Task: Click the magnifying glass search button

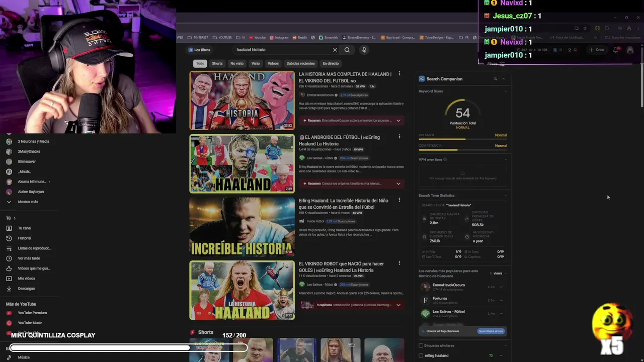Action: pyautogui.click(x=347, y=50)
